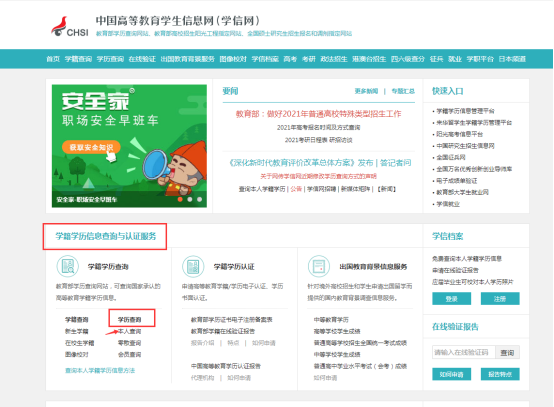Click the 代理机构 link

(x=202, y=378)
